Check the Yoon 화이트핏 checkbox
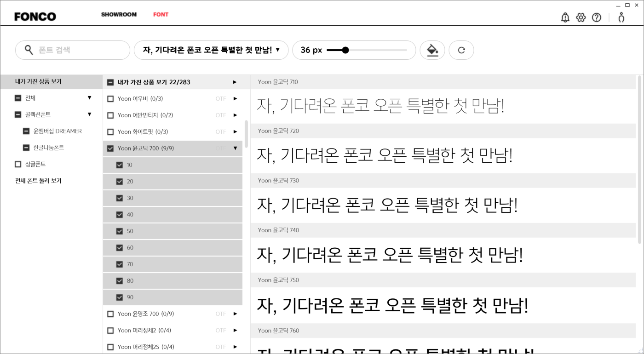The height and width of the screenshot is (354, 644). coord(110,132)
